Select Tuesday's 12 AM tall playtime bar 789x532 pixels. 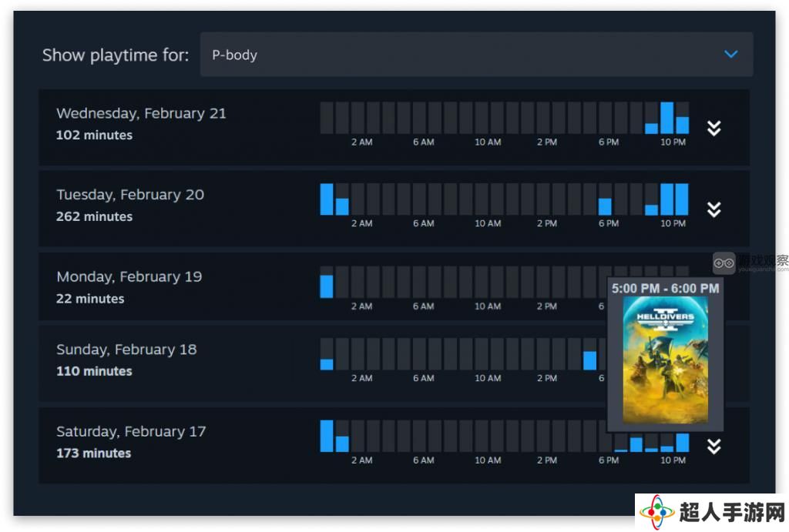[x=327, y=199]
